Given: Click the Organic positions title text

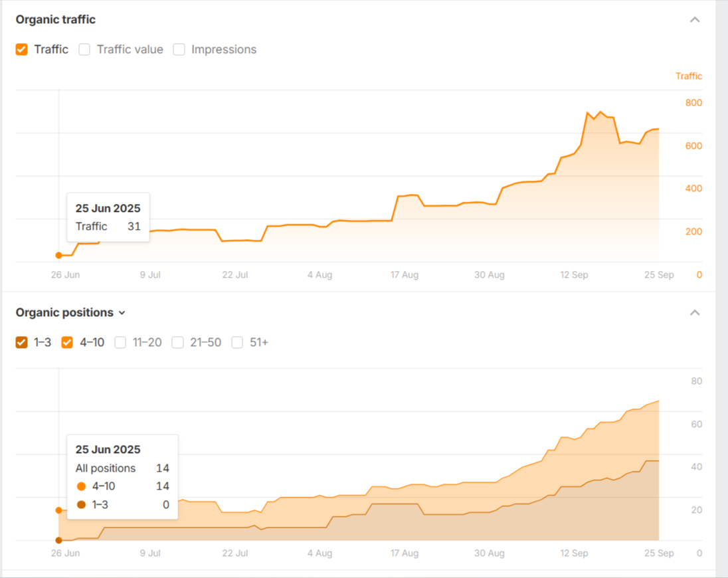Looking at the screenshot, I should 64,312.
